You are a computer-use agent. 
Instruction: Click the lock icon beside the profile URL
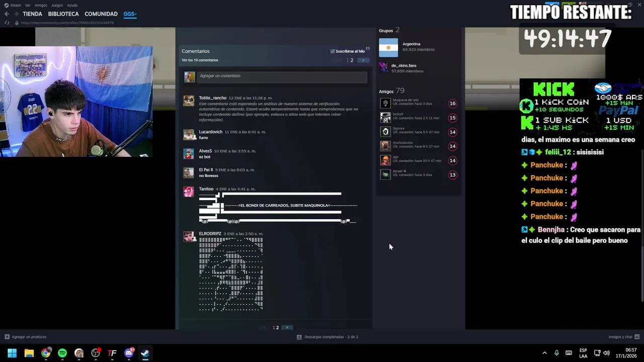point(17,23)
